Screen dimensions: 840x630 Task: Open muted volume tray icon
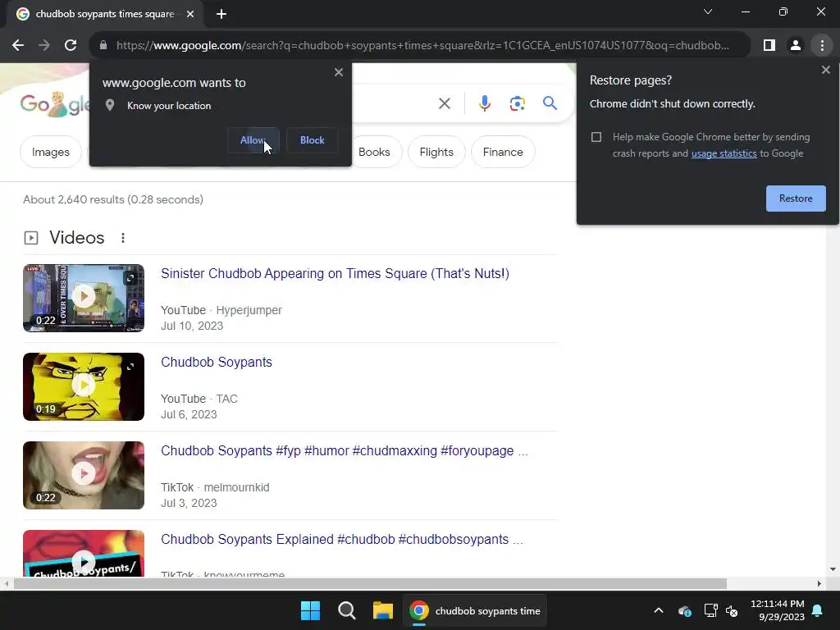click(x=732, y=610)
